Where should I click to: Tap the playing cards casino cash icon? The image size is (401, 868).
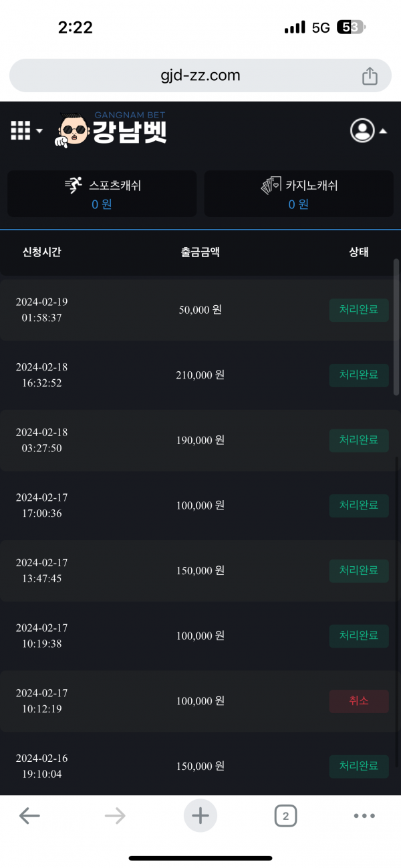click(x=271, y=186)
